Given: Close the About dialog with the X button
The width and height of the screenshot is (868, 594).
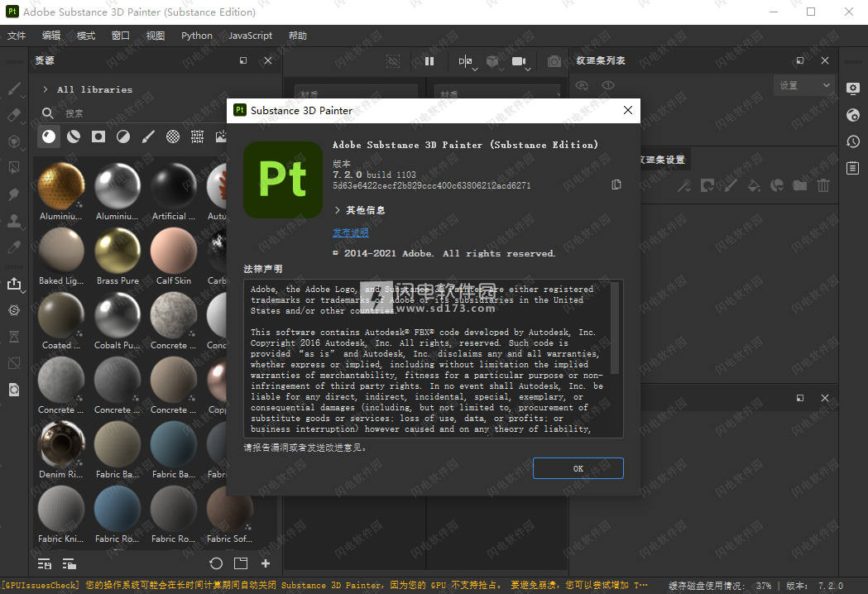Looking at the screenshot, I should 628,110.
